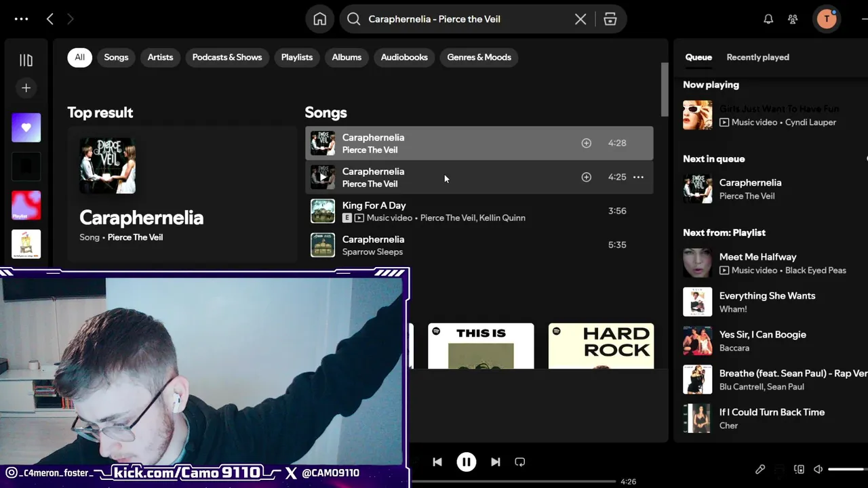
Task: Select the King For A Day row
Action: [x=479, y=211]
